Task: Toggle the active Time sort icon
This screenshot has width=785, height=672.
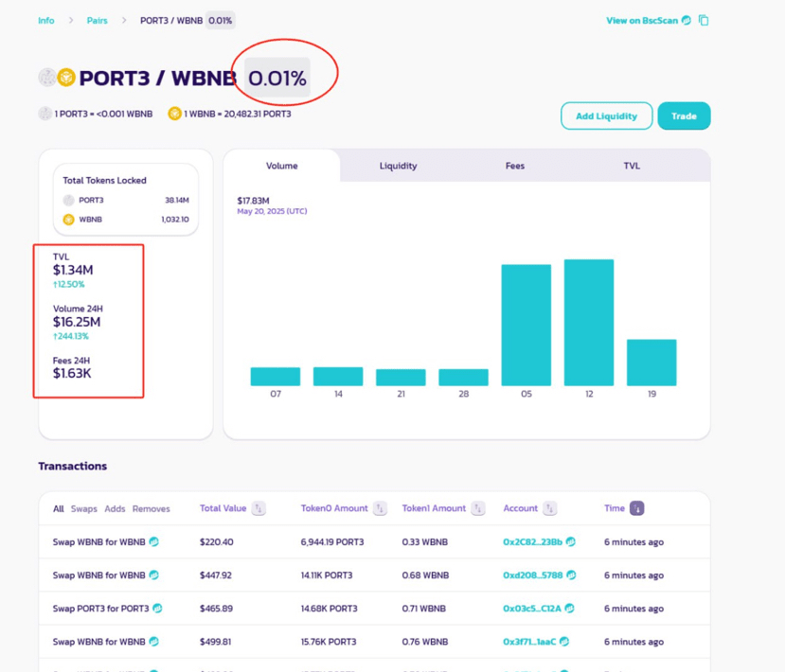Action: coord(637,508)
